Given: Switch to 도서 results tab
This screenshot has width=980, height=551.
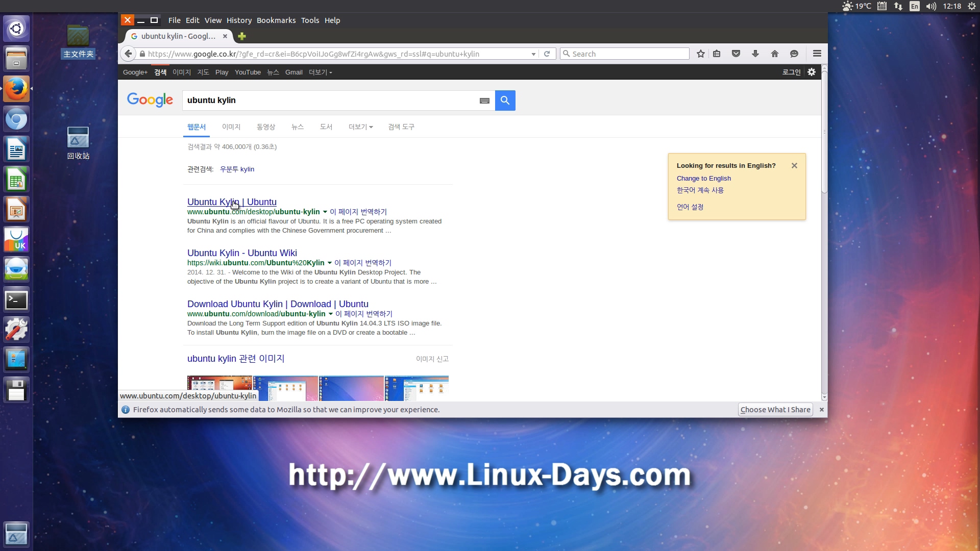Looking at the screenshot, I should click(326, 127).
